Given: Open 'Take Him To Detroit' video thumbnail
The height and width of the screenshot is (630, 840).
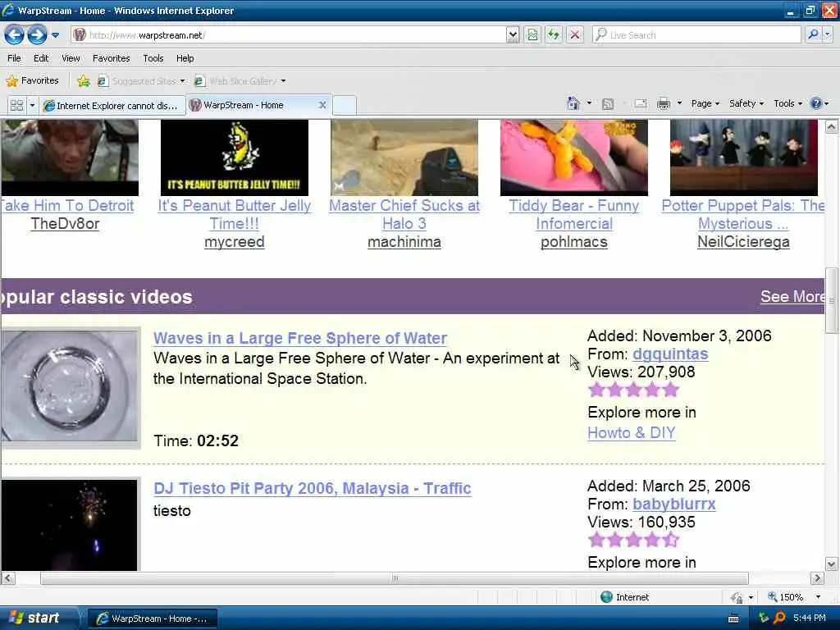Looking at the screenshot, I should pos(70,157).
